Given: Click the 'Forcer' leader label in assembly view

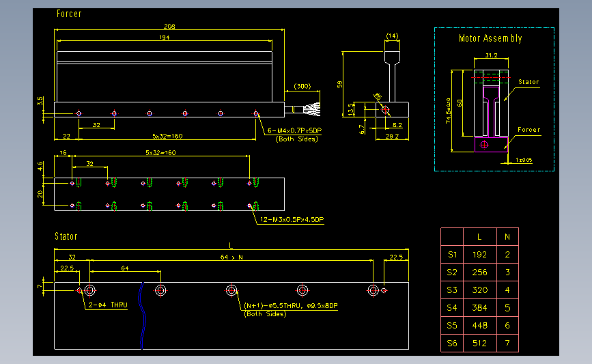Looking at the screenshot, I should [529, 130].
